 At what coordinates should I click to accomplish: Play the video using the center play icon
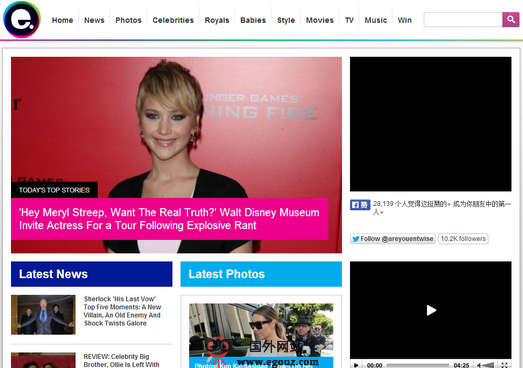(x=431, y=310)
